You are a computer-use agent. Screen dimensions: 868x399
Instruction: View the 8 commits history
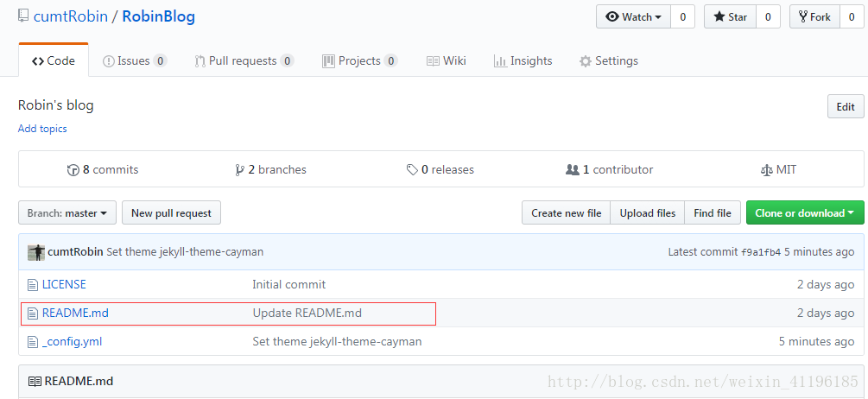tap(103, 169)
